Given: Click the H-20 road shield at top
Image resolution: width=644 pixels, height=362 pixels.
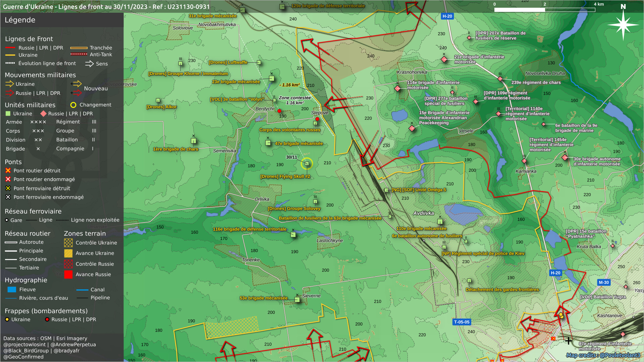Looking at the screenshot, I should pos(447,16).
